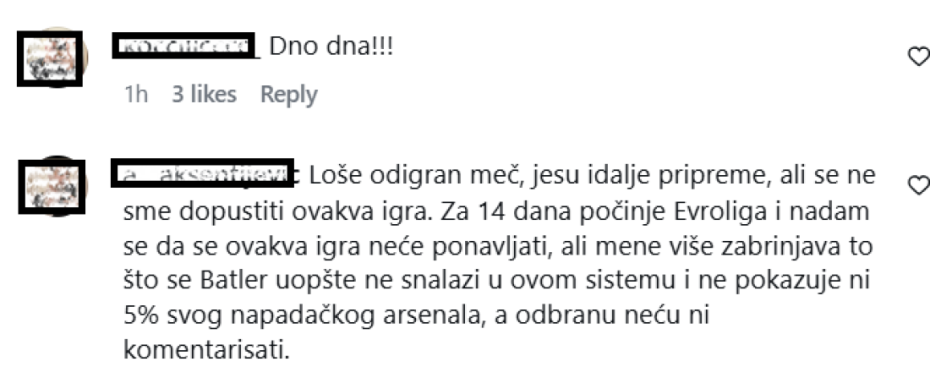Reply to the "Dno dna!!!" comment
This screenshot has width=930, height=367.
(x=289, y=95)
